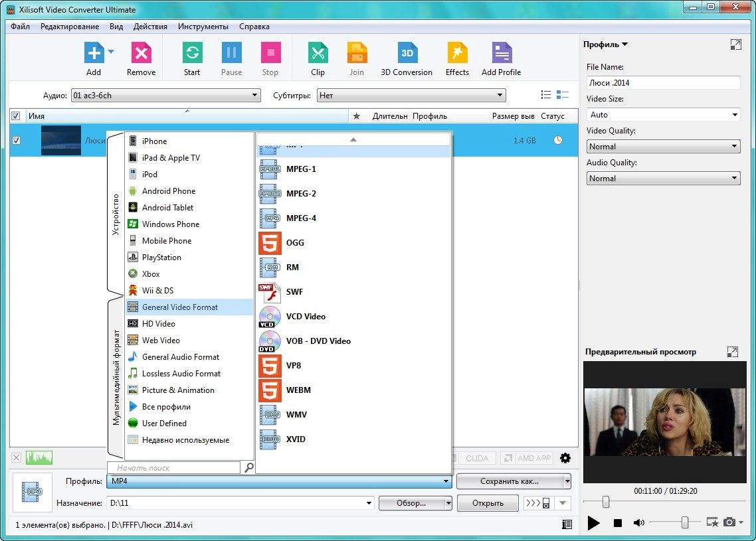Expand the Profile panel with its corner icon
This screenshot has width=756, height=541.
click(x=736, y=44)
